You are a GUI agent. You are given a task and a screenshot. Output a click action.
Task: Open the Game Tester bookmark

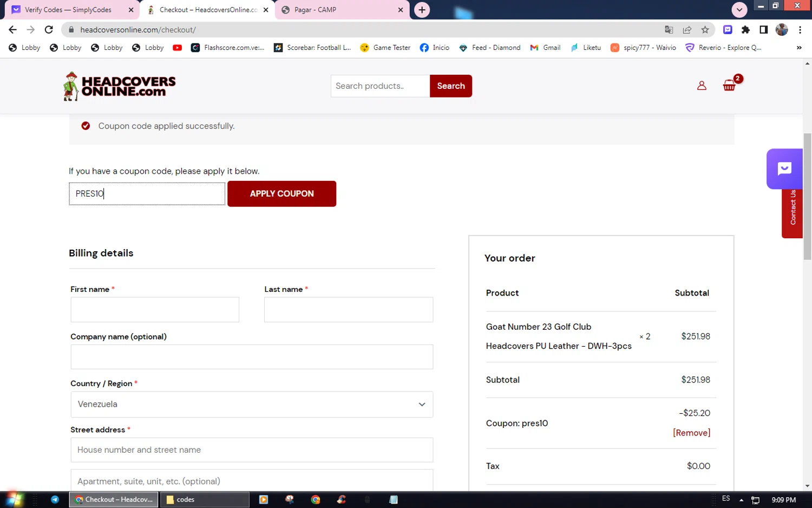point(385,48)
